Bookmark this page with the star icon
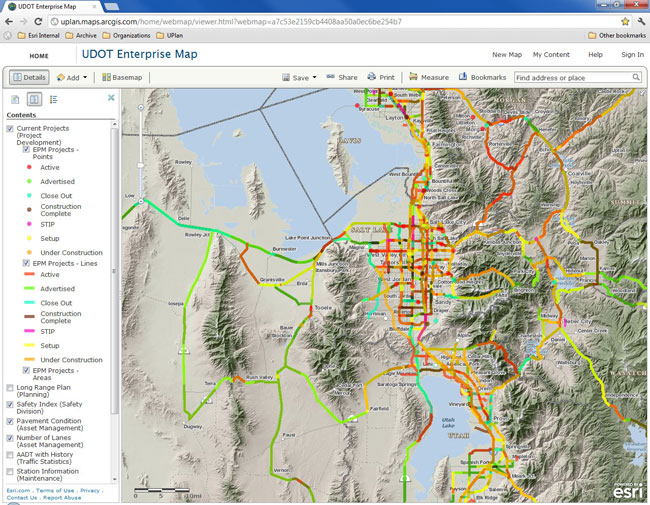Viewport: 650px width, 505px height. [x=625, y=22]
